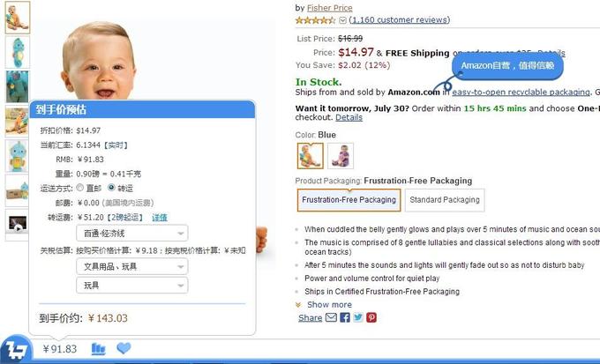
Task: Choose the pink color swatch
Action: (x=341, y=156)
